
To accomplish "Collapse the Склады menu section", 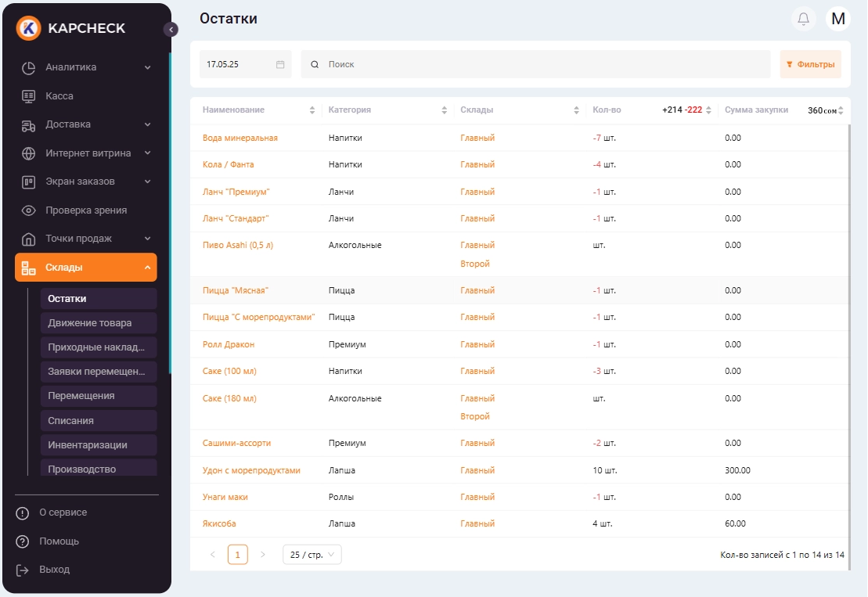I will click(x=147, y=268).
